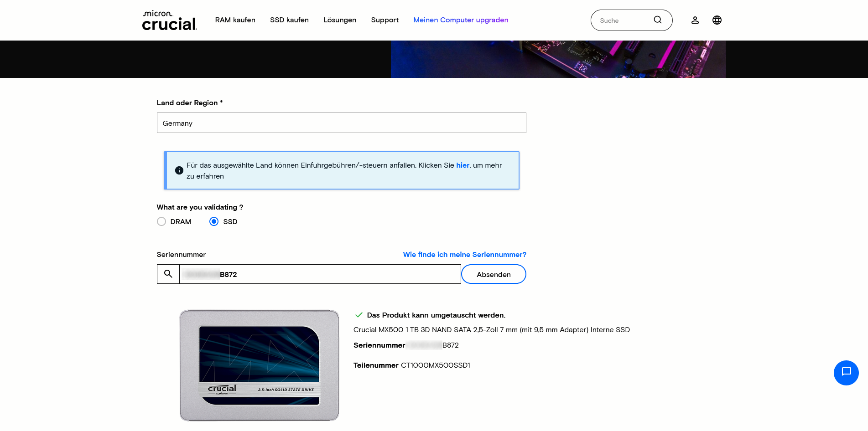The image size is (868, 431).
Task: Open the user account icon
Action: tap(695, 20)
